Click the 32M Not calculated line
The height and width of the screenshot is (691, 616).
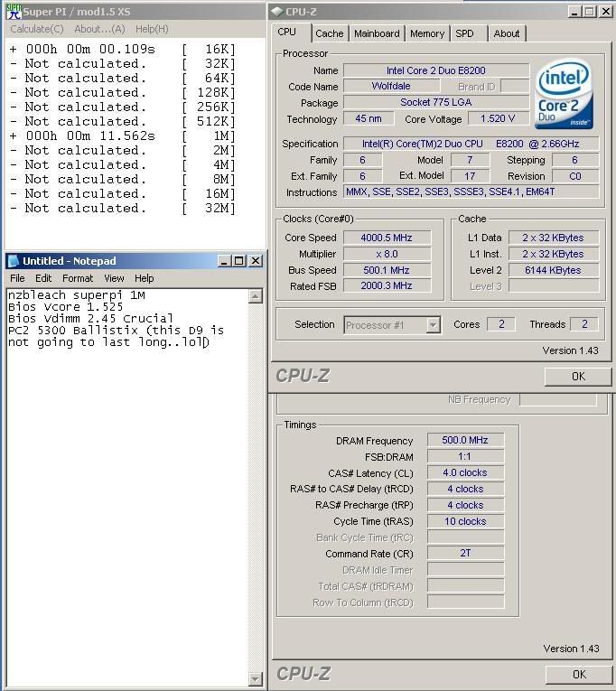click(x=123, y=208)
